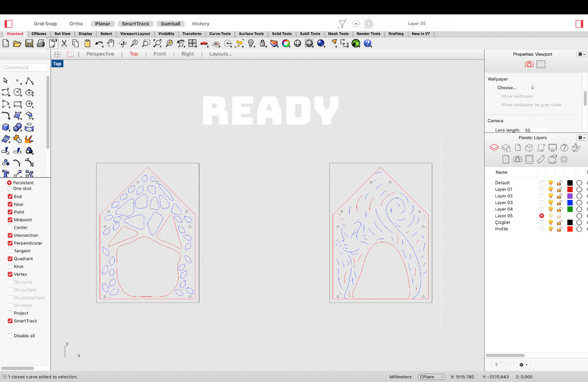Select the Polyline tool in the sidebar
The height and width of the screenshot is (382, 588).
point(30,81)
